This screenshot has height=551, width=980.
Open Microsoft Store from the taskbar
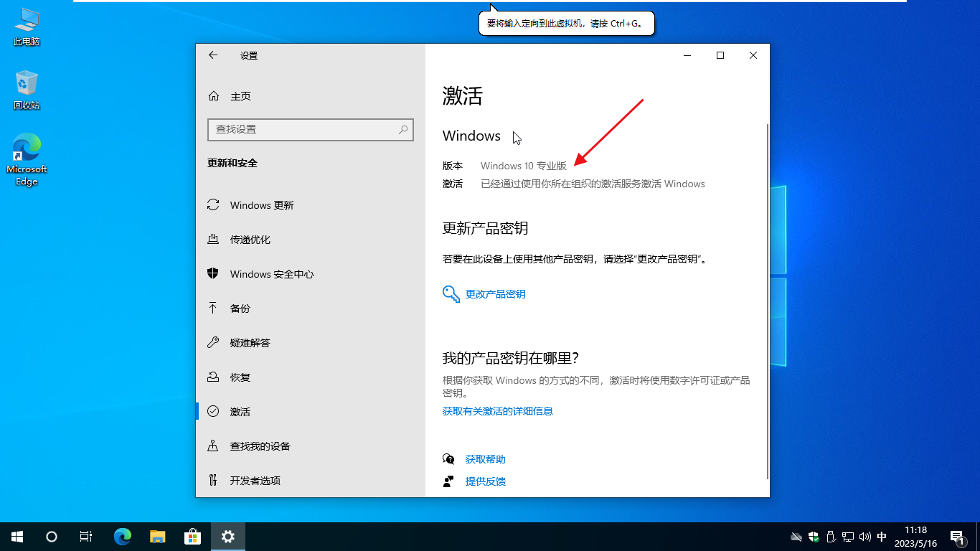click(x=193, y=537)
